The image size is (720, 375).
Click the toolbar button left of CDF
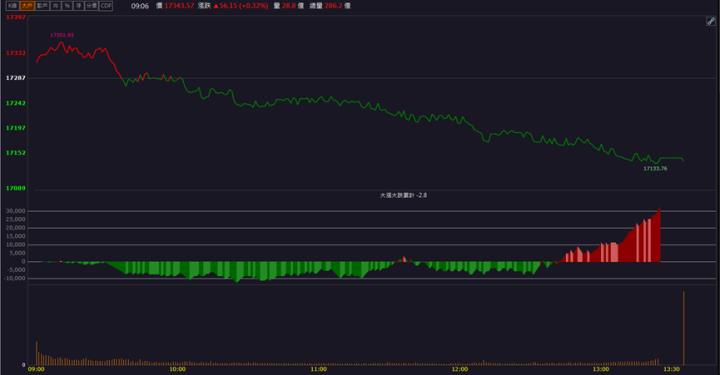92,6
